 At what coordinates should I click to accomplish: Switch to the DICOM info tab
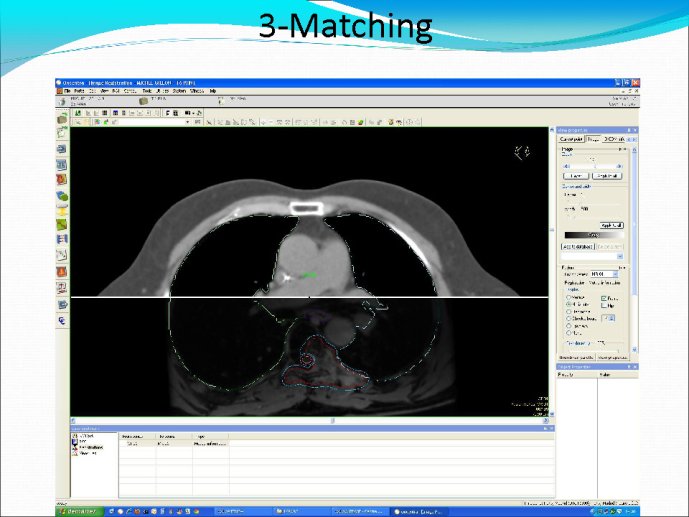pos(614,139)
